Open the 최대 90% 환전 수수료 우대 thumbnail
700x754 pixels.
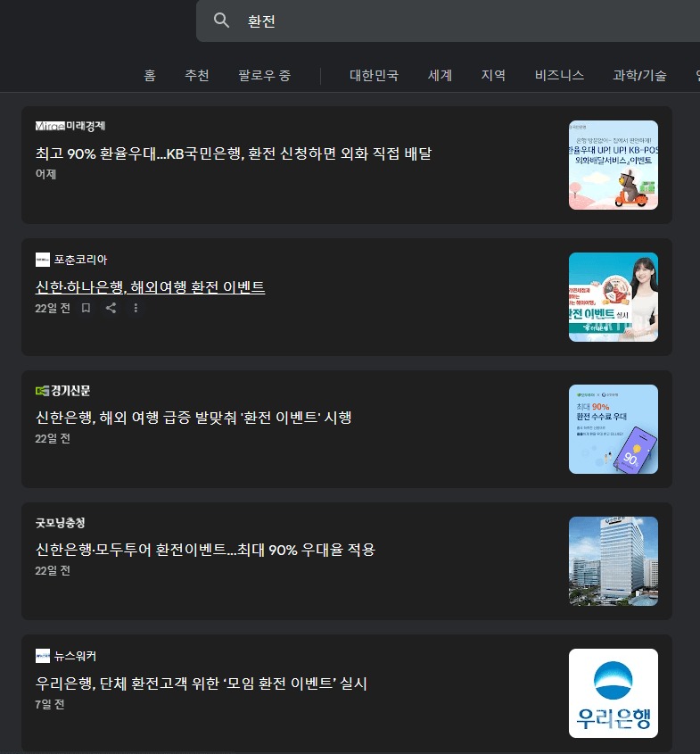coord(613,429)
